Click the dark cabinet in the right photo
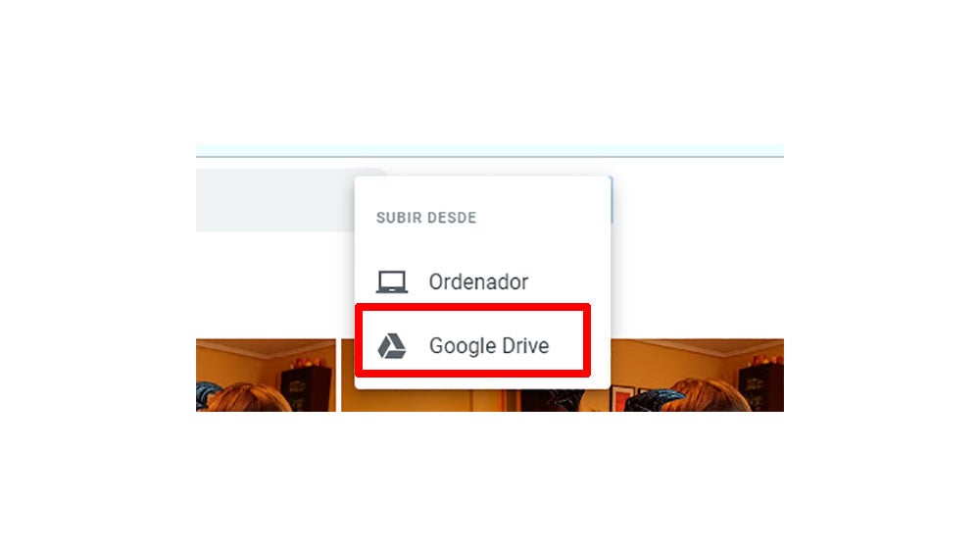980x556 pixels. 760,386
